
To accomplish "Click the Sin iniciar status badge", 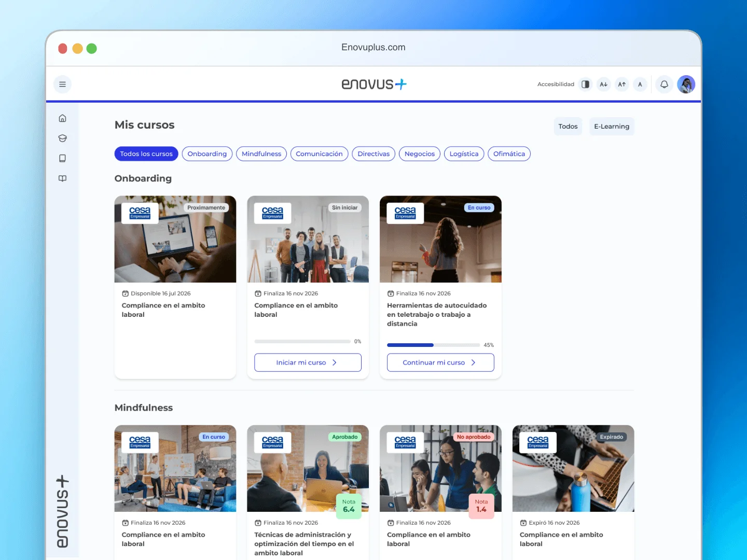I will coord(345,208).
